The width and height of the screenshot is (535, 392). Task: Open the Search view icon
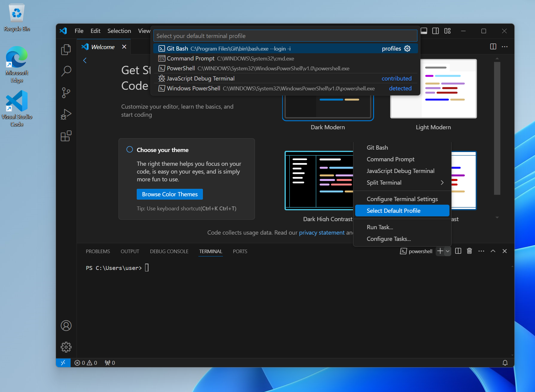click(66, 71)
